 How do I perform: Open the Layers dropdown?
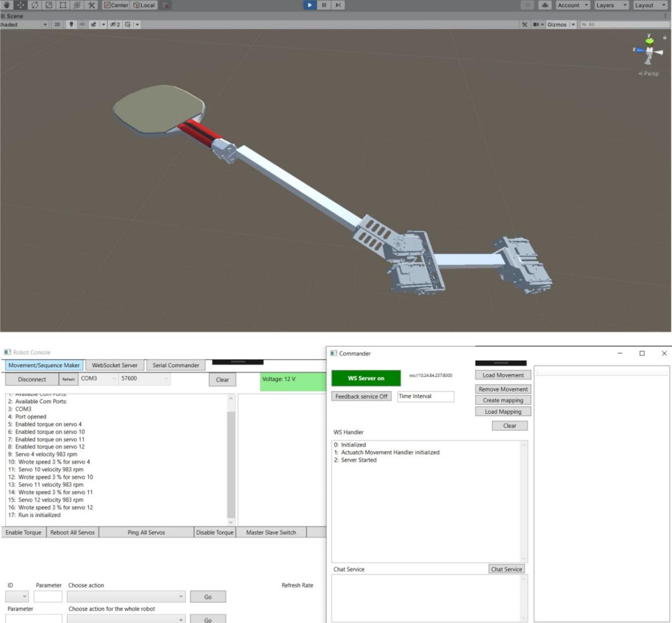609,5
